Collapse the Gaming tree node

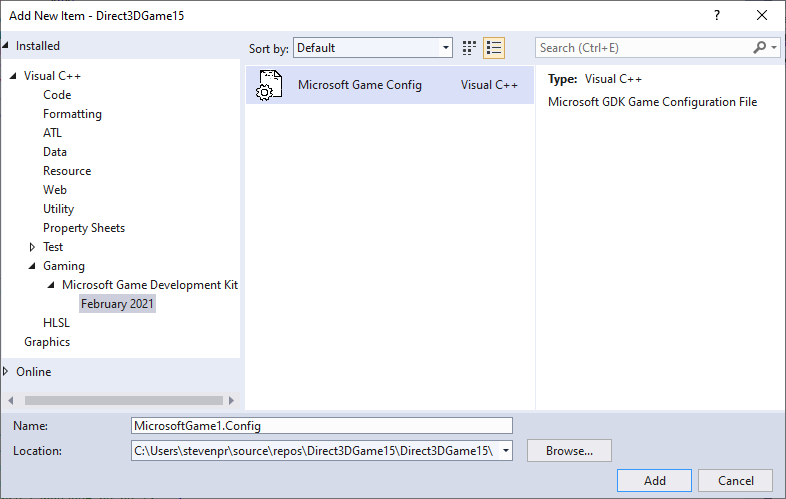pos(32,266)
